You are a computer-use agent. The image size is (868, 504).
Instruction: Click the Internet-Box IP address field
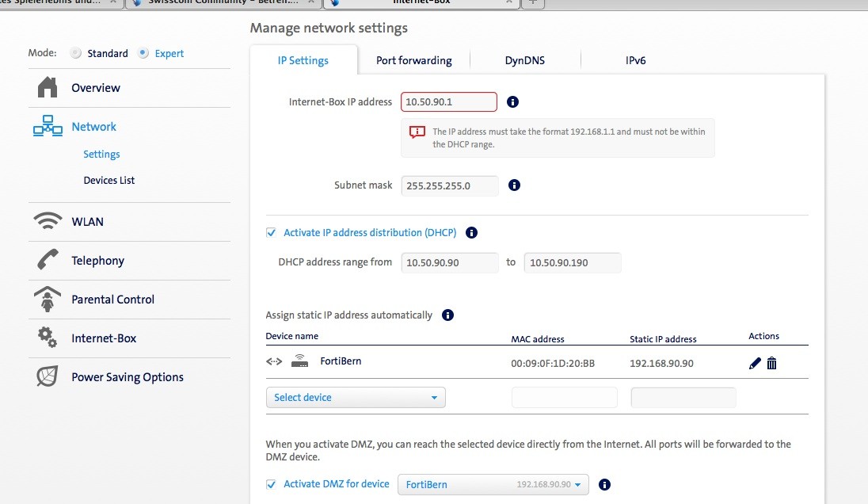(x=448, y=102)
